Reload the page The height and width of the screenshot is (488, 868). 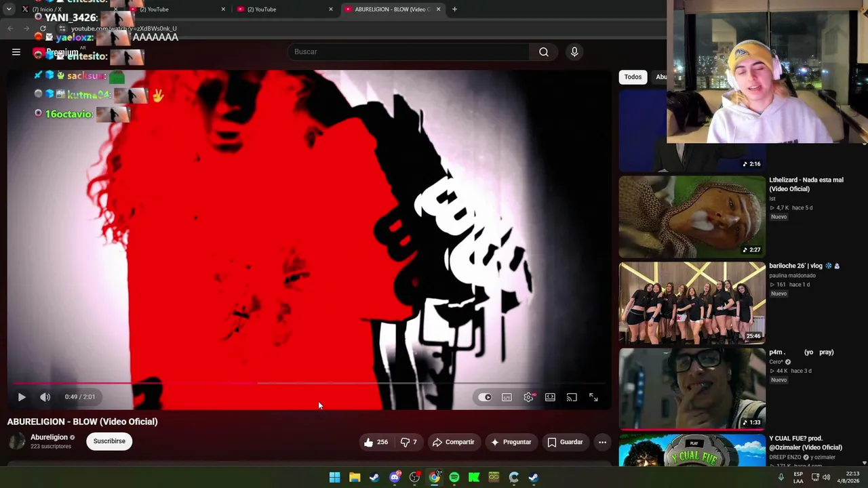click(x=43, y=28)
